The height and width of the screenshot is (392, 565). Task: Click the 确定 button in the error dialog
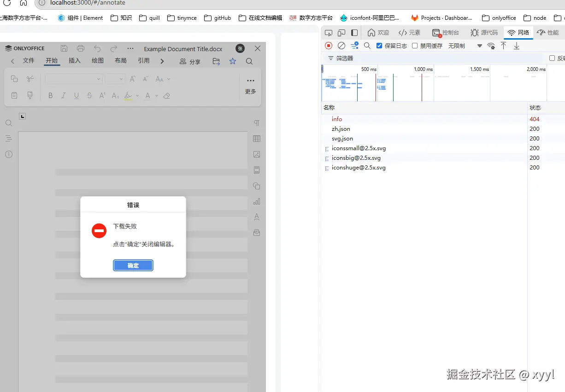pyautogui.click(x=133, y=265)
